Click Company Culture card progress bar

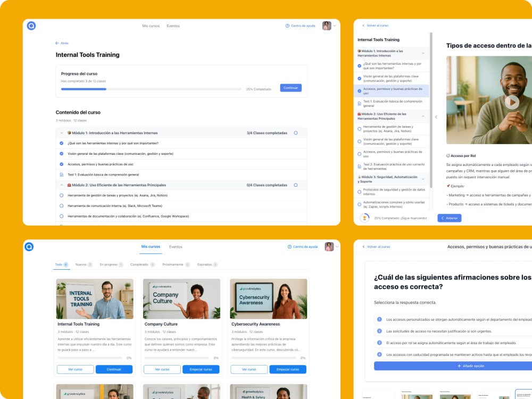point(177,358)
